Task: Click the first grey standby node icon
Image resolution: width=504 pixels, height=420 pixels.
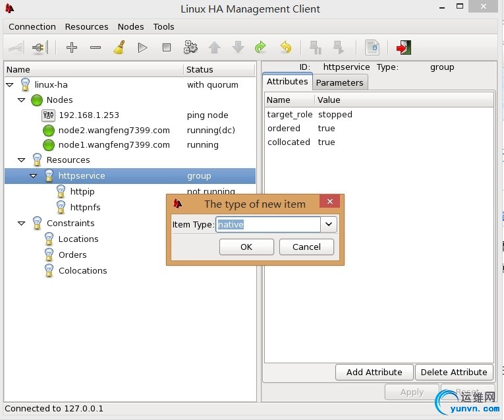Action: pos(316,47)
